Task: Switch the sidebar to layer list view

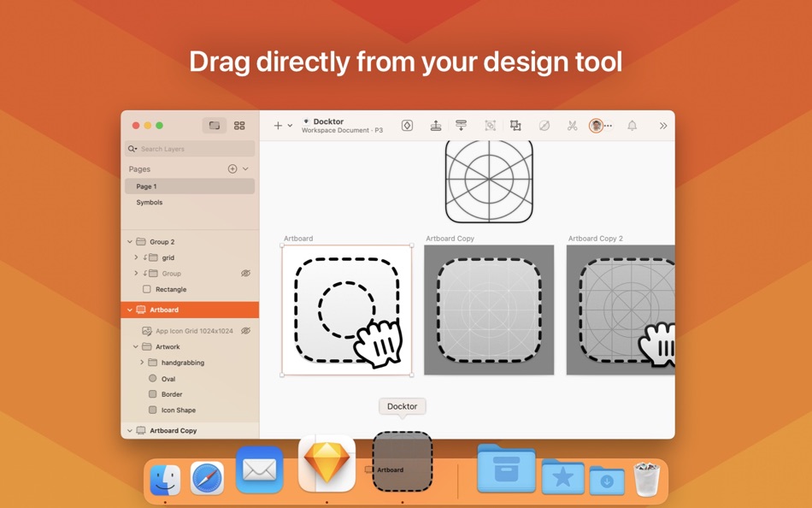Action: click(x=215, y=126)
